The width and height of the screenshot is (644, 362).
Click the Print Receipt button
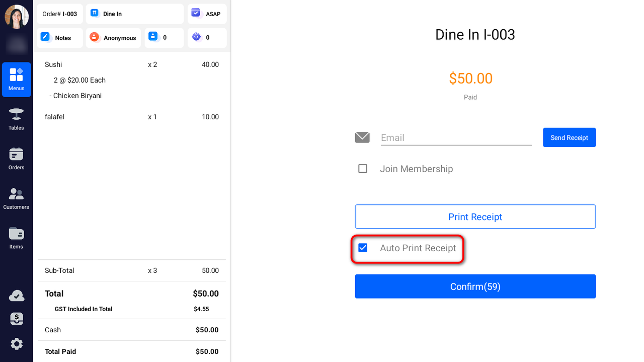tap(475, 217)
